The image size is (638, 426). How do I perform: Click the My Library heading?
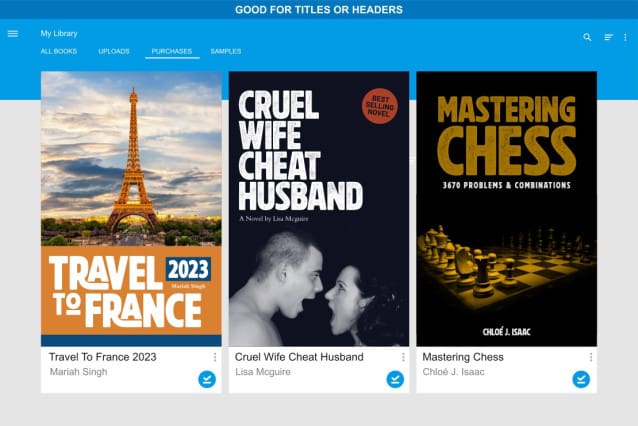click(x=59, y=33)
